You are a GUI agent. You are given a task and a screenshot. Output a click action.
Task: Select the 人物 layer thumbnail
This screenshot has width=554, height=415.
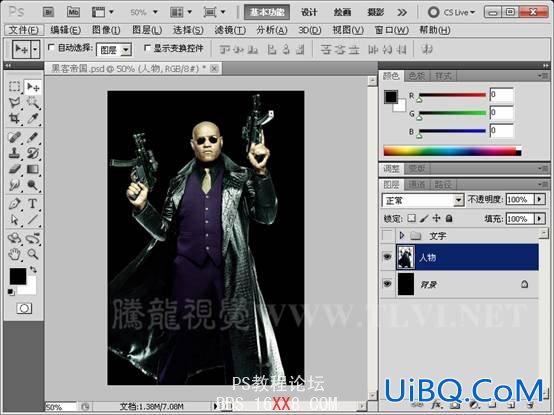[x=405, y=257]
